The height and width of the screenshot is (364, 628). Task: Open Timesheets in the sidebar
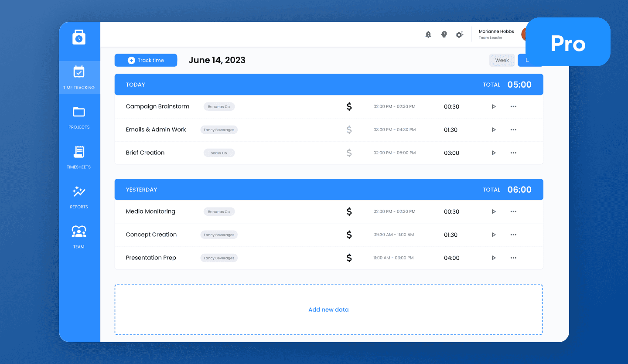click(79, 157)
